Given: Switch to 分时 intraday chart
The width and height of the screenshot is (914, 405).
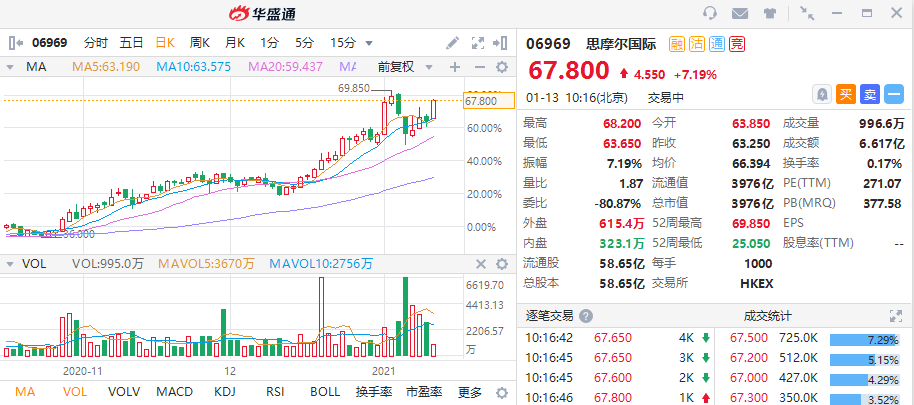Looking at the screenshot, I should [96, 43].
